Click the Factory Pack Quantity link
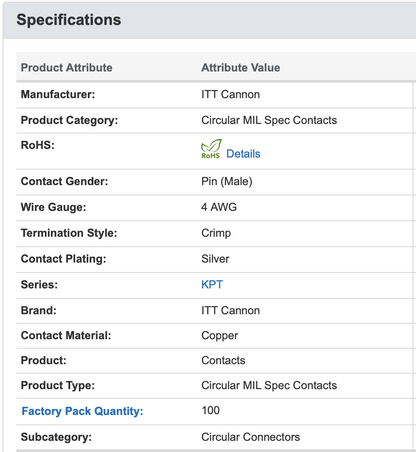Viewport: 416px width, 452px height. pos(82,411)
